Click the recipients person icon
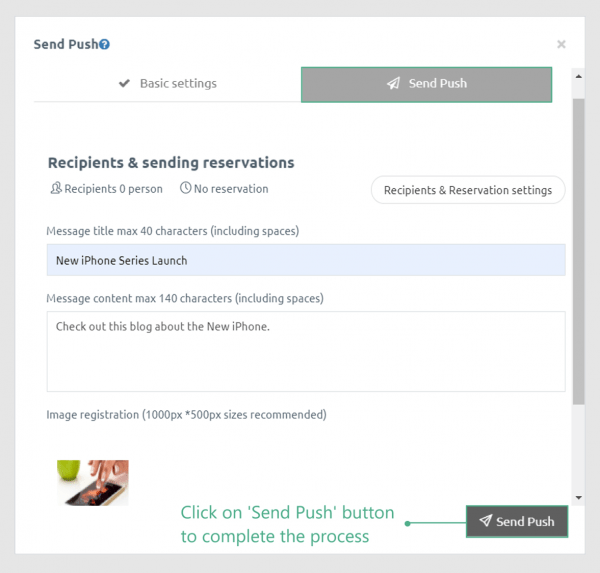Screen dimensions: 600x573 click(56, 188)
